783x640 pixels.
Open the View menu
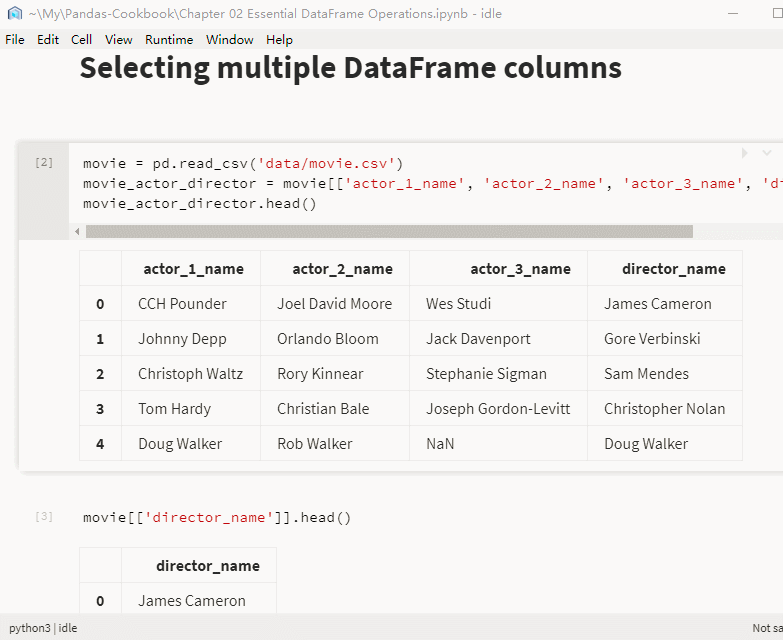pos(119,40)
